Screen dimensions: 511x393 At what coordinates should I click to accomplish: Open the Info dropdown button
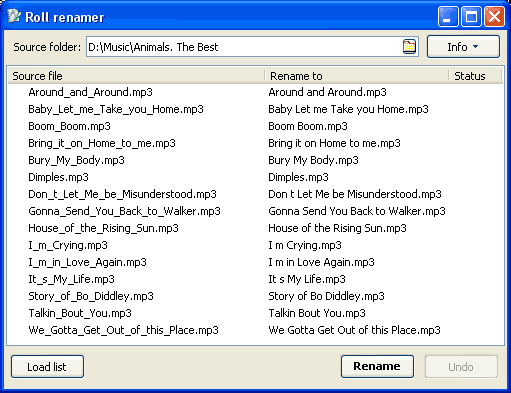tap(463, 47)
